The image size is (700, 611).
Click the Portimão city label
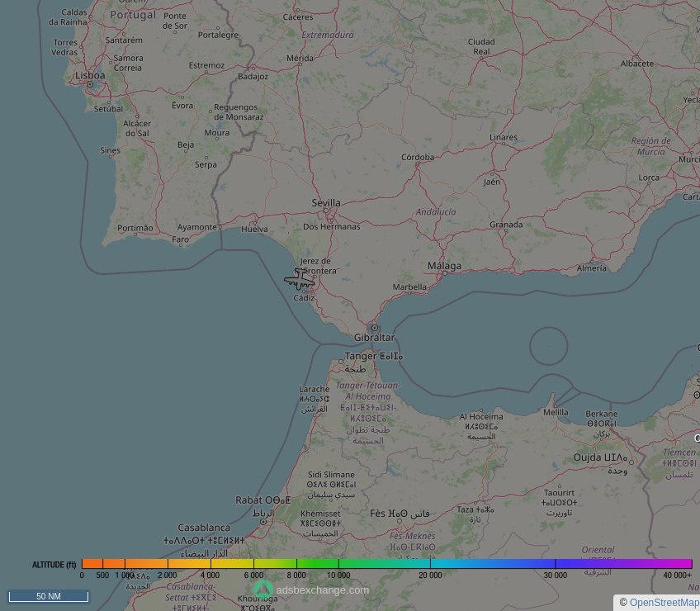coord(135,228)
